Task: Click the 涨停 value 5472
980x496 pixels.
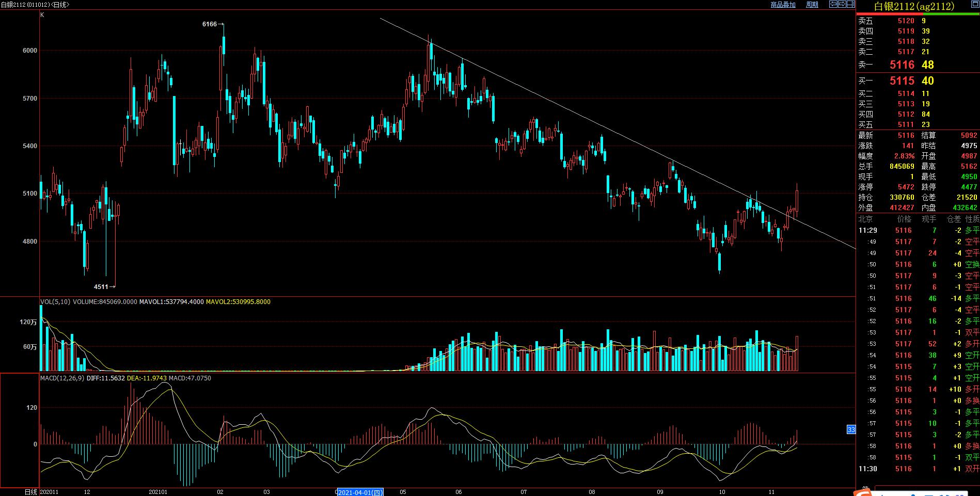Action: [906, 187]
